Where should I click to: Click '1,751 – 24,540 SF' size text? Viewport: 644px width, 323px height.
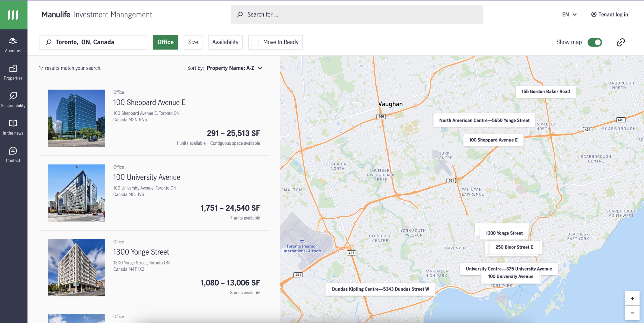click(x=230, y=208)
